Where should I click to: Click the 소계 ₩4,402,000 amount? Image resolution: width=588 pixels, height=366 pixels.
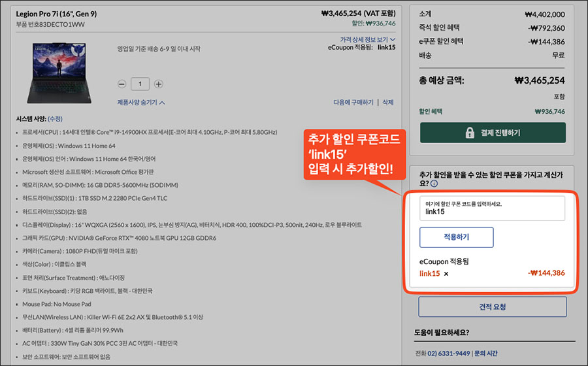pos(544,14)
